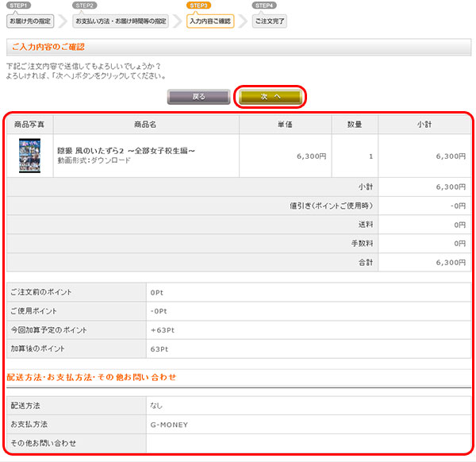
Task: Click the 数量 column header
Action: point(355,125)
